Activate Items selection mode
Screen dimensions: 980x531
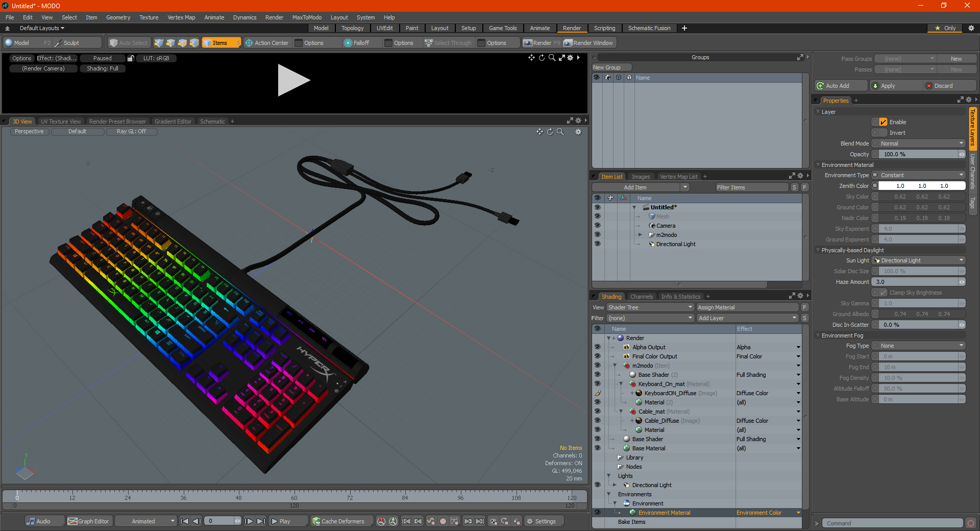tap(221, 43)
